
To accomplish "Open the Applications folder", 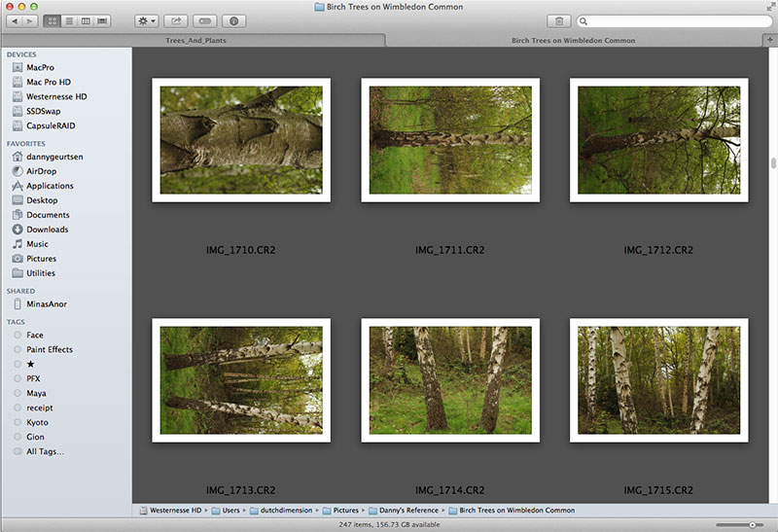I will [x=50, y=186].
